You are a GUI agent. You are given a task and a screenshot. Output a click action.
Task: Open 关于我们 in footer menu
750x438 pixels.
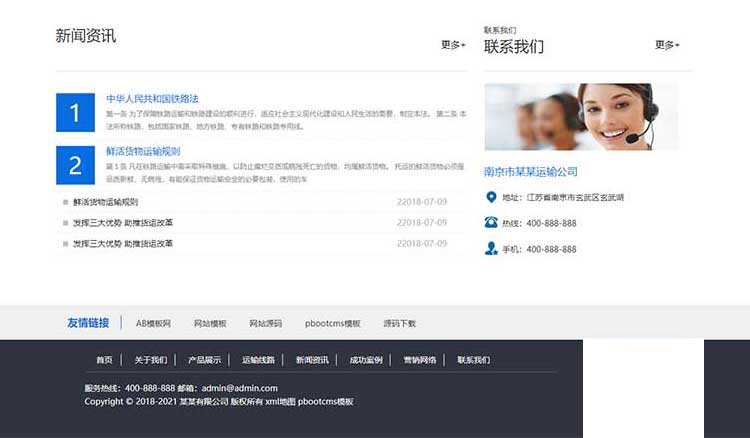(151, 360)
